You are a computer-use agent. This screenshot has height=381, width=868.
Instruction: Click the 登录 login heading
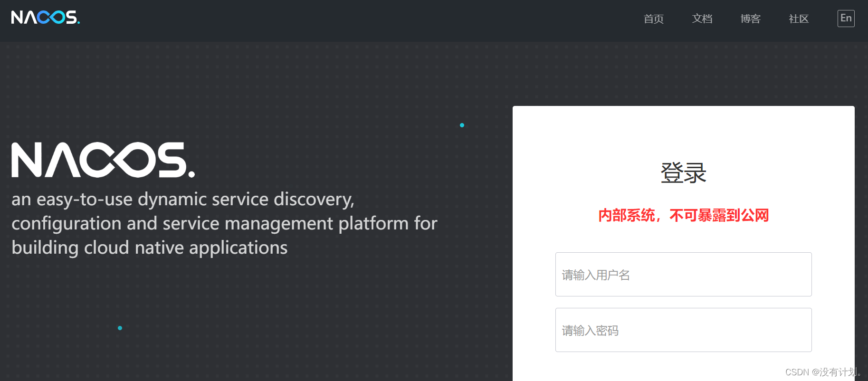coord(683,172)
